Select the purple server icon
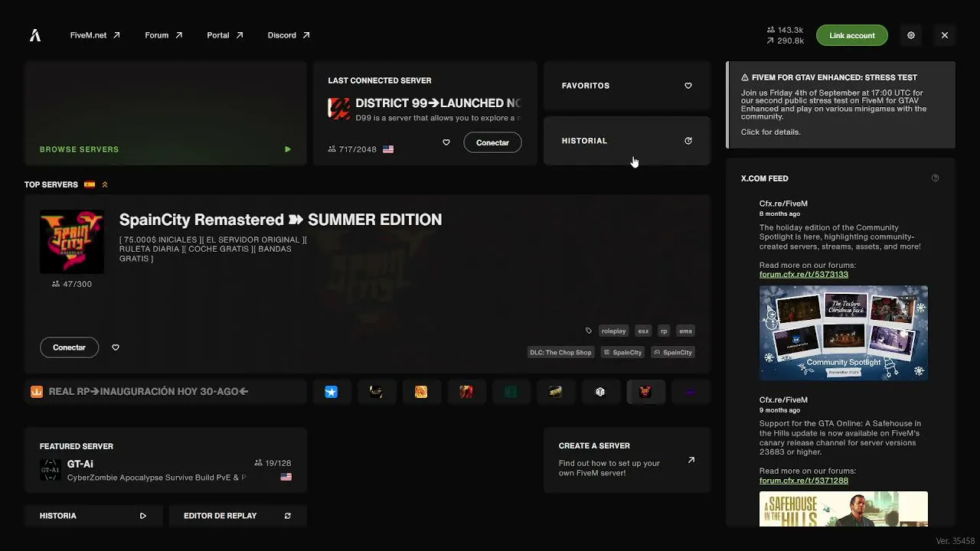The height and width of the screenshot is (551, 980). pyautogui.click(x=690, y=392)
